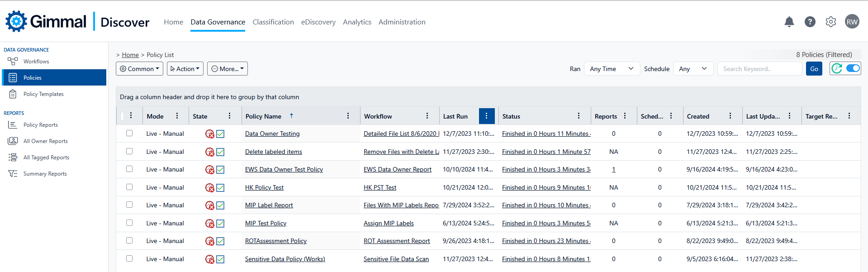Open the MIP Label Report policy link

269,205
